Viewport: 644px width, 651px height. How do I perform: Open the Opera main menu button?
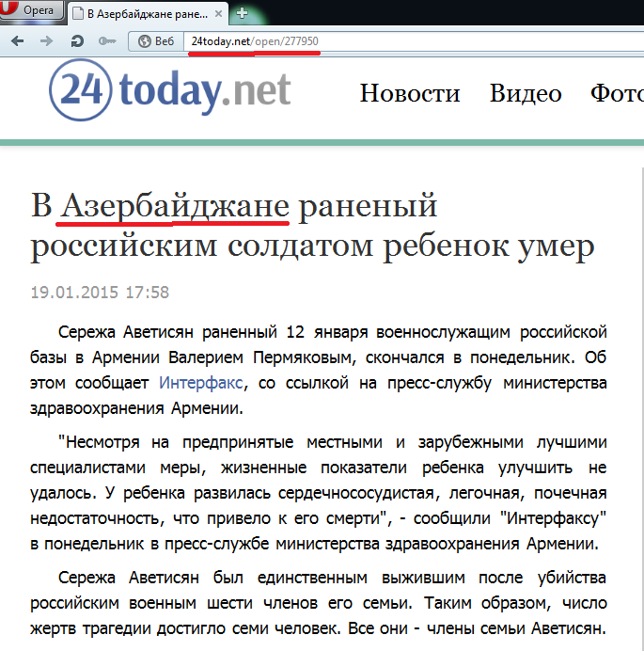pos(30,10)
